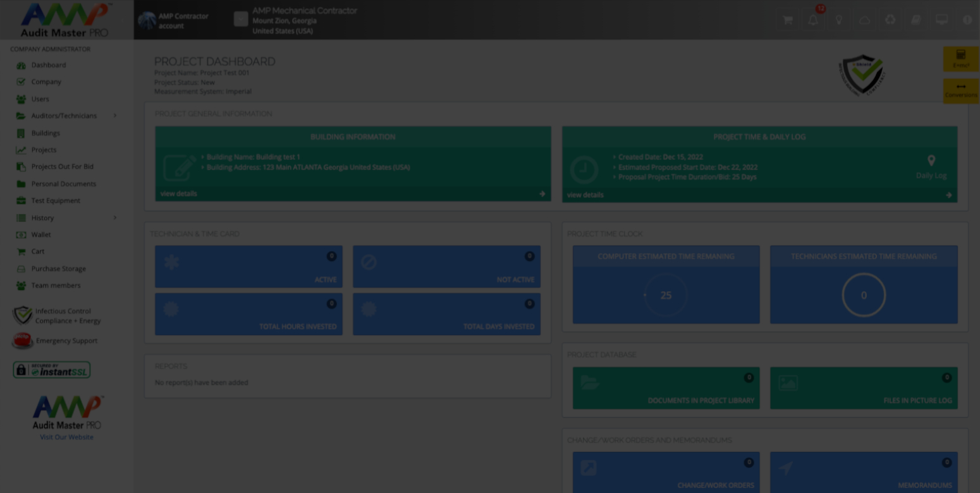View notifications via the bell icon showing 12
This screenshot has height=493, width=980.
point(812,20)
